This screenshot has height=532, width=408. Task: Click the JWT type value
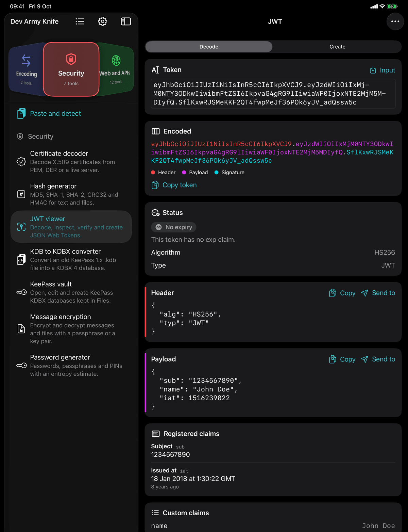click(x=388, y=265)
